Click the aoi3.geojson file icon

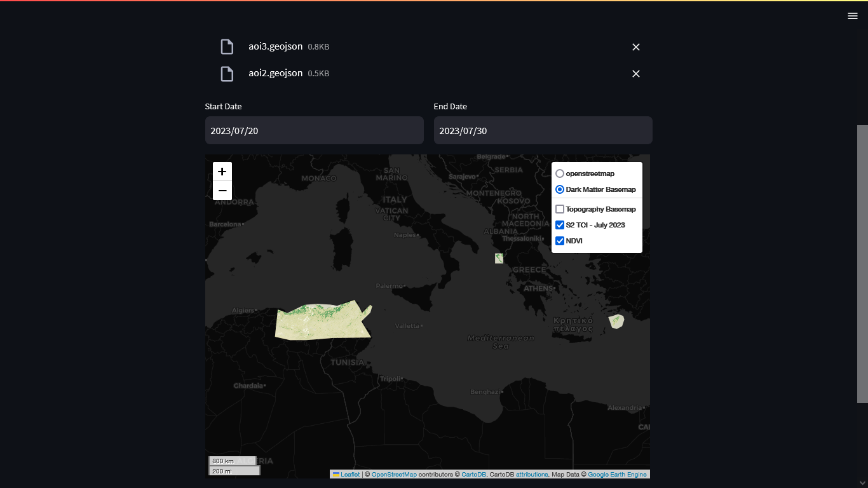227,47
